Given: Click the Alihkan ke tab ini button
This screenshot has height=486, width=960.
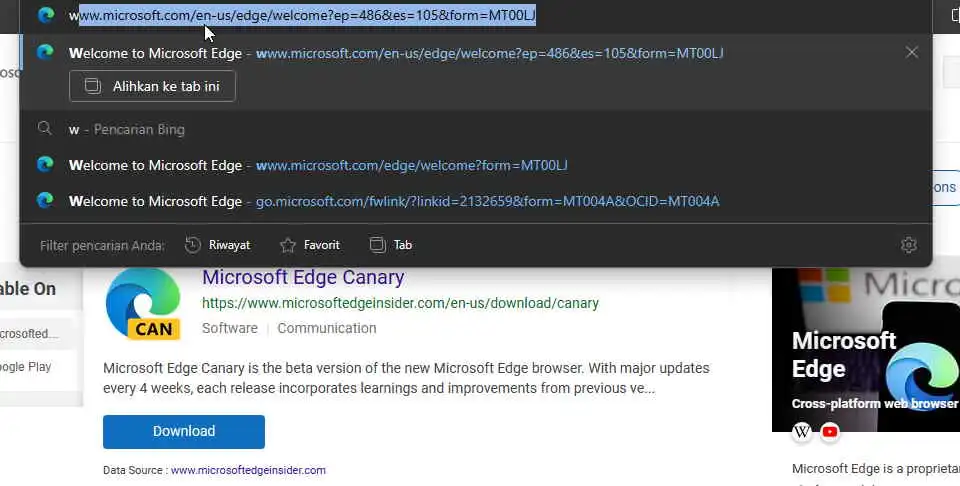Looking at the screenshot, I should coord(152,86).
